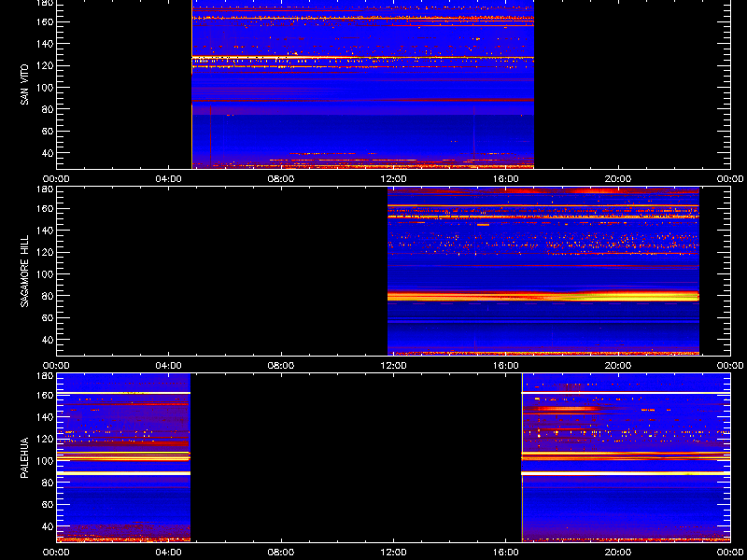Click the 160 frequency tick on San Vito axis
The height and width of the screenshot is (560, 747).
coord(44,21)
